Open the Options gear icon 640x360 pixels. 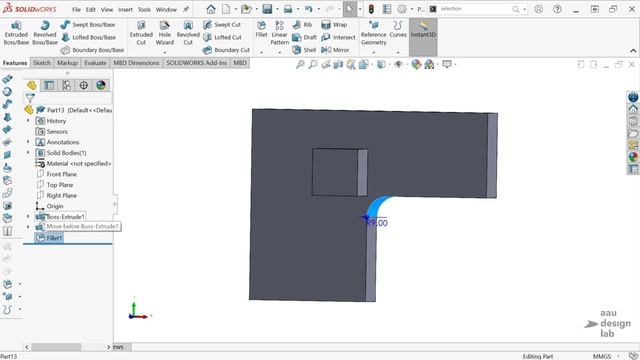click(x=402, y=9)
